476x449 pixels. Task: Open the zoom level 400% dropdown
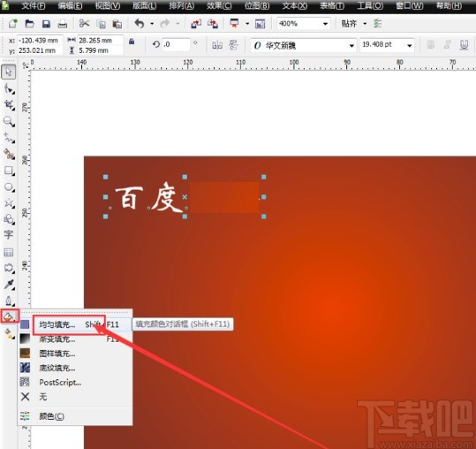tap(325, 24)
